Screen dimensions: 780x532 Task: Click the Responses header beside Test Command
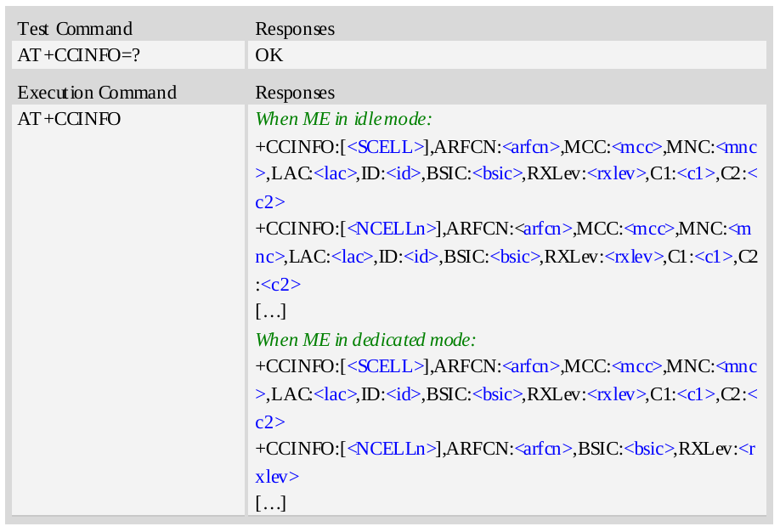(295, 29)
